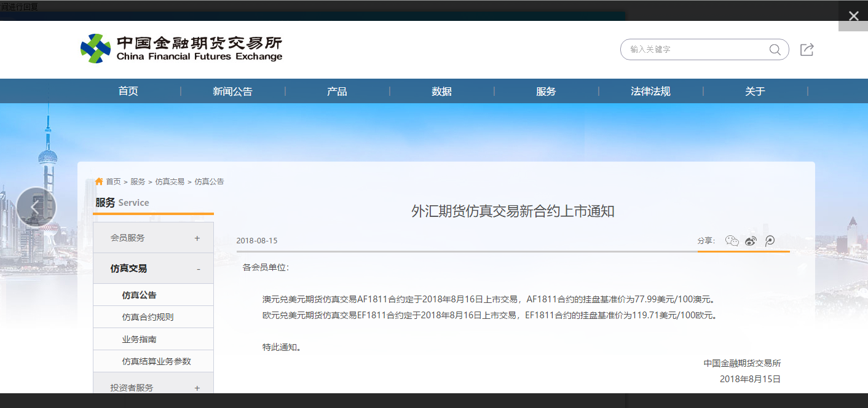Open 仿真结算业务参数 sidebar item

coord(156,361)
